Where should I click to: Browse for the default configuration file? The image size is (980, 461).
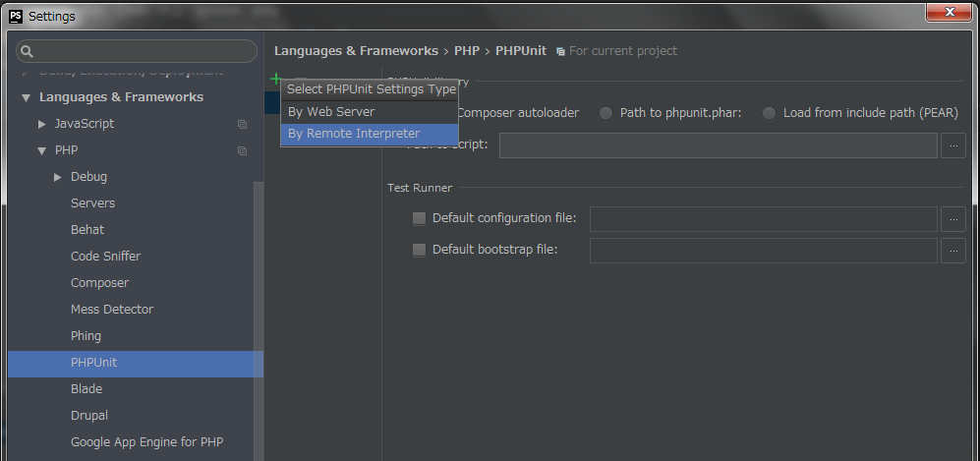tap(953, 219)
